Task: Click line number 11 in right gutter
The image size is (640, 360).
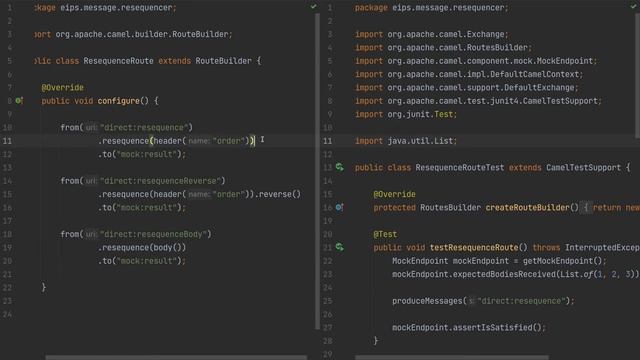Action: coord(328,141)
